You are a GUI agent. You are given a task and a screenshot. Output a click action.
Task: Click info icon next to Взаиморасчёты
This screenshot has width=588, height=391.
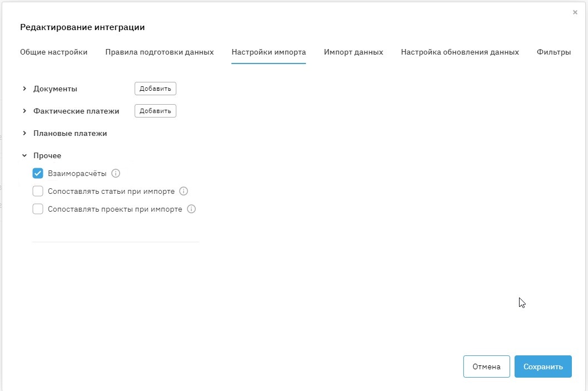click(116, 173)
